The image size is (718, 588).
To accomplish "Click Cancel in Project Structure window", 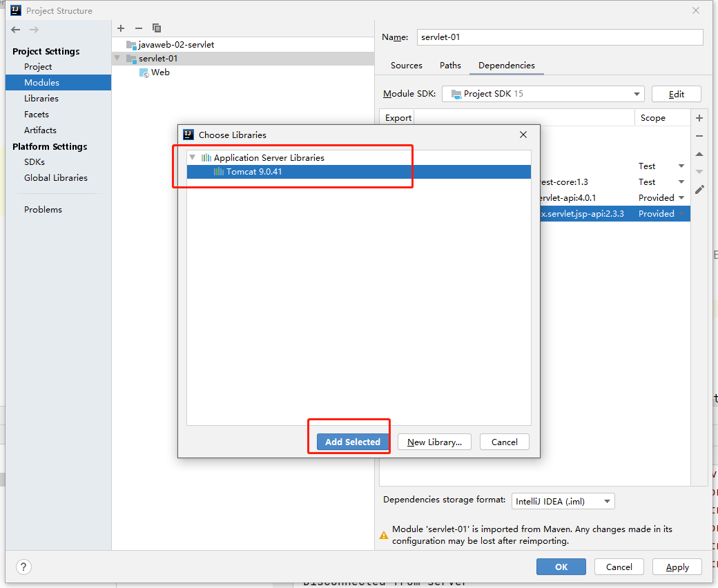I will pyautogui.click(x=619, y=567).
